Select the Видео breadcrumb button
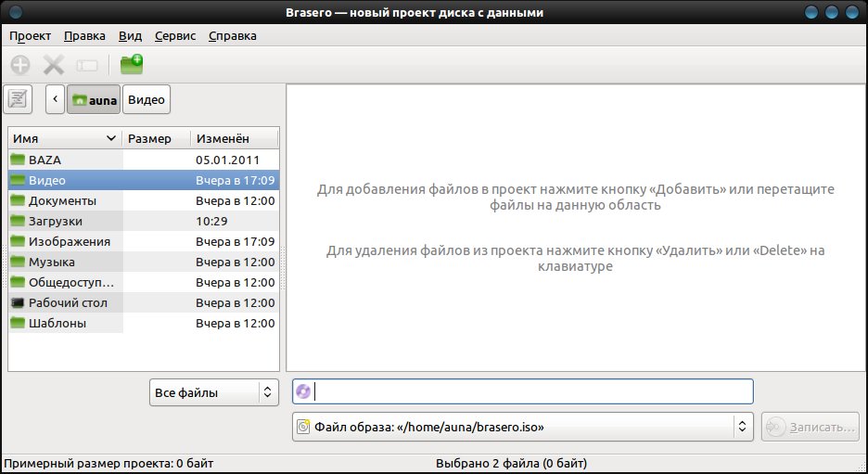This screenshot has width=868, height=474. (x=147, y=99)
